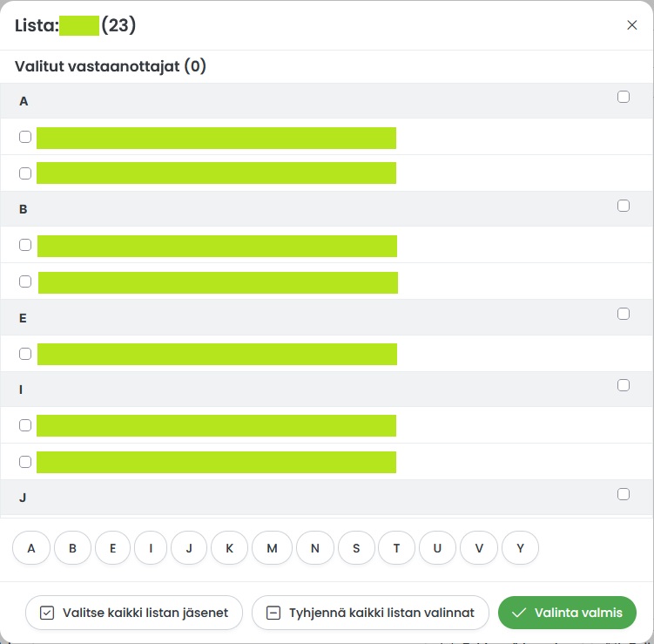Select all recipients in group I

tap(624, 385)
